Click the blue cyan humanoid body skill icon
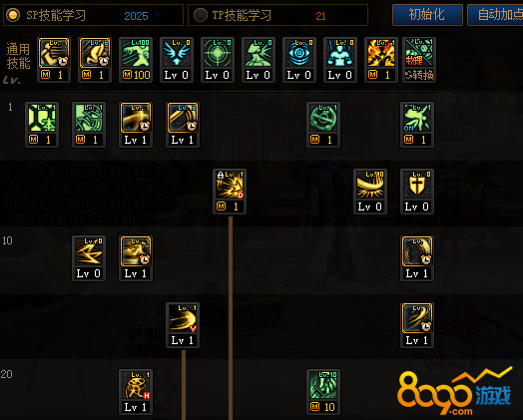The width and height of the screenshot is (523, 420). pos(340,53)
